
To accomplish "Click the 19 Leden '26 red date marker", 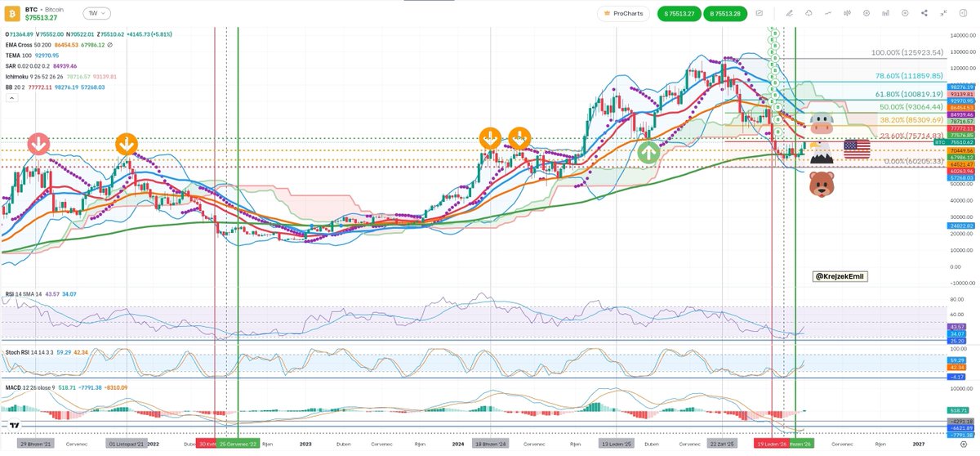I will pyautogui.click(x=773, y=443).
